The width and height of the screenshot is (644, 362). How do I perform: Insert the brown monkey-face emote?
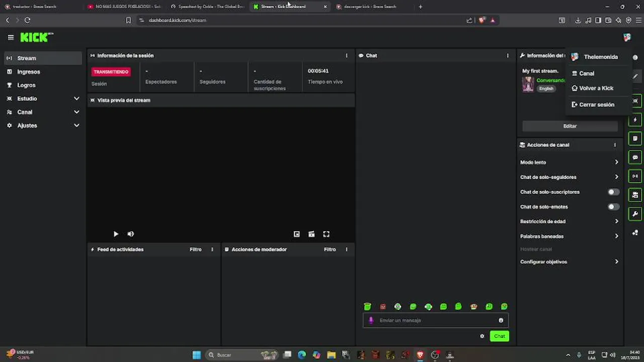tap(473, 307)
